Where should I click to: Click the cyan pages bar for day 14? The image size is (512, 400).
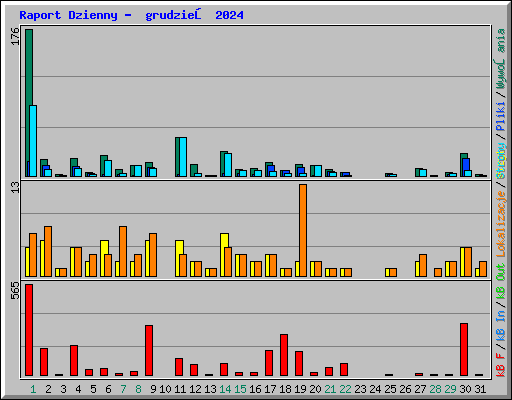[x=228, y=165]
